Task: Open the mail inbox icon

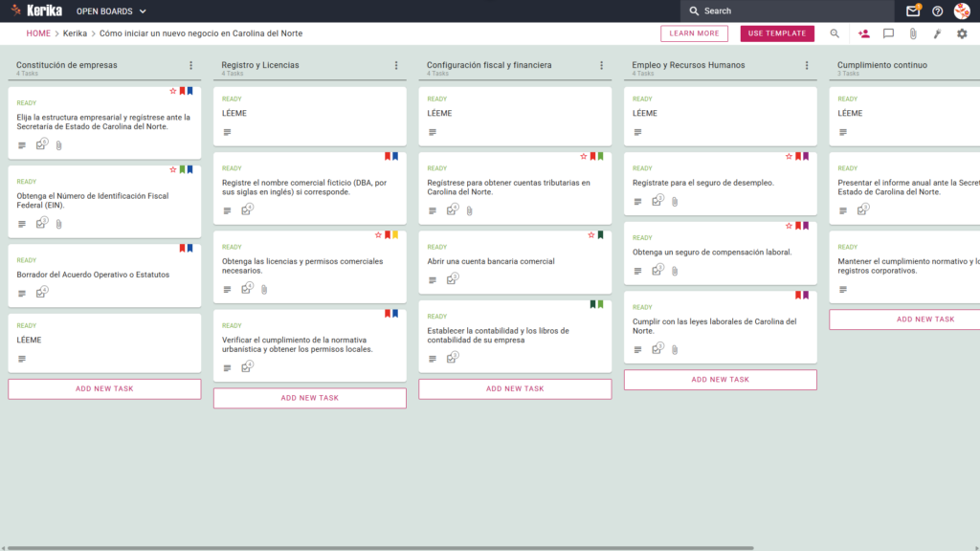Action: 912,11
